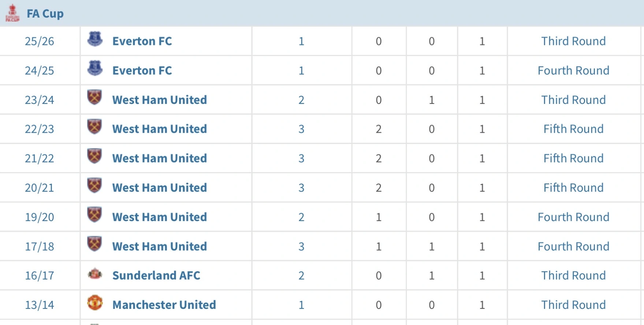
Task: Open the FA Cup competition heading link
Action: (x=45, y=14)
